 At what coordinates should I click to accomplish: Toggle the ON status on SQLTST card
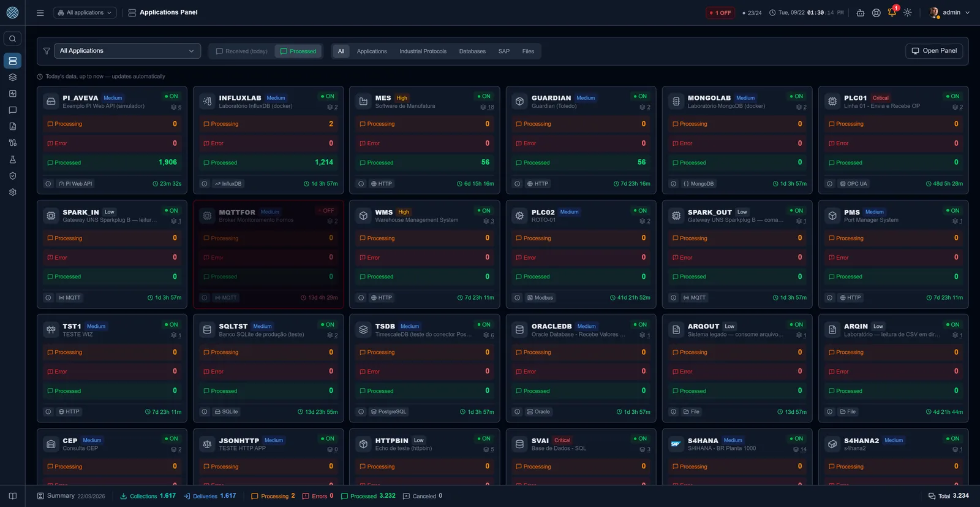[328, 325]
